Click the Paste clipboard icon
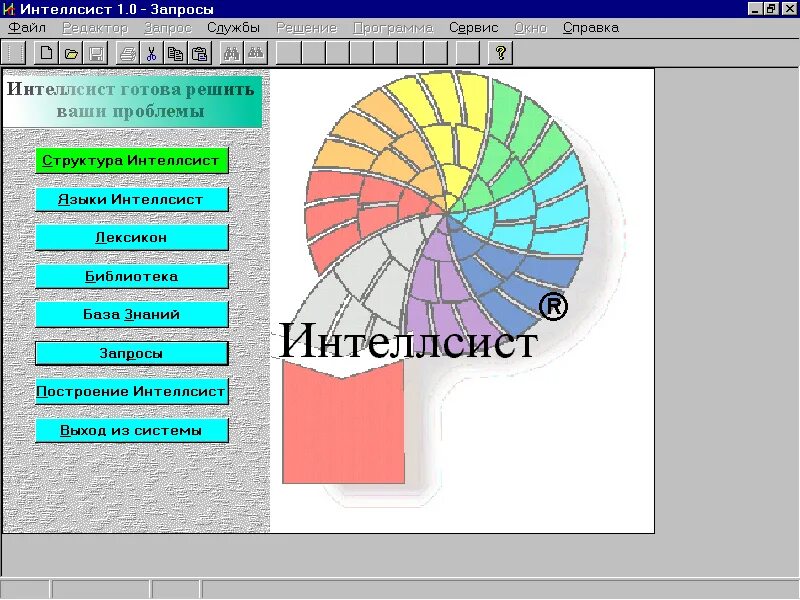Viewport: 800px width, 600px height. click(200, 53)
